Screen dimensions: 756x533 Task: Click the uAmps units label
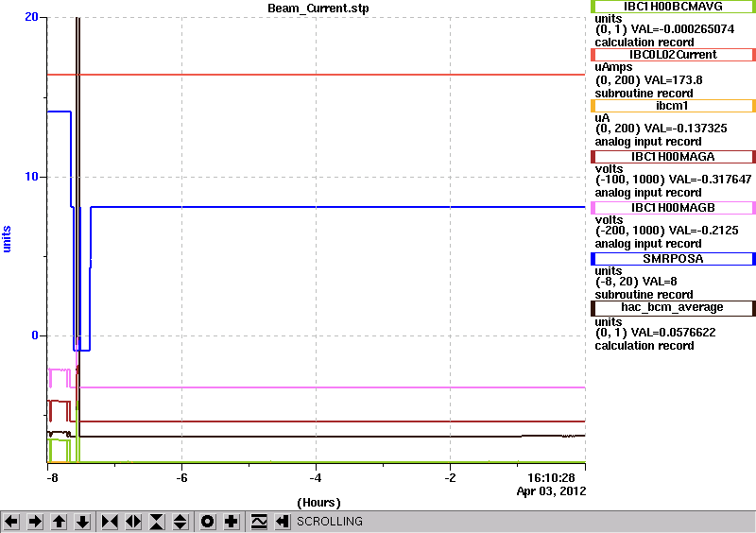613,67
